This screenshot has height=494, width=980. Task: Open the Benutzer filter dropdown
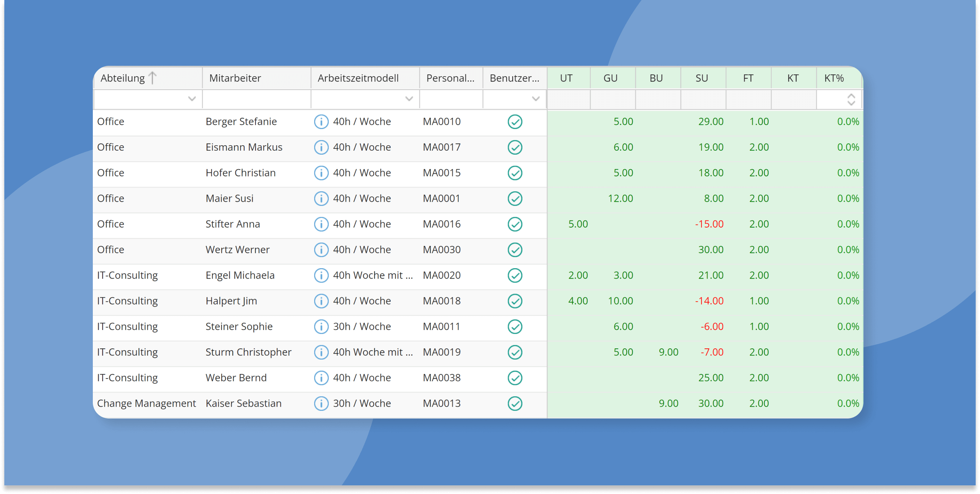click(x=536, y=99)
